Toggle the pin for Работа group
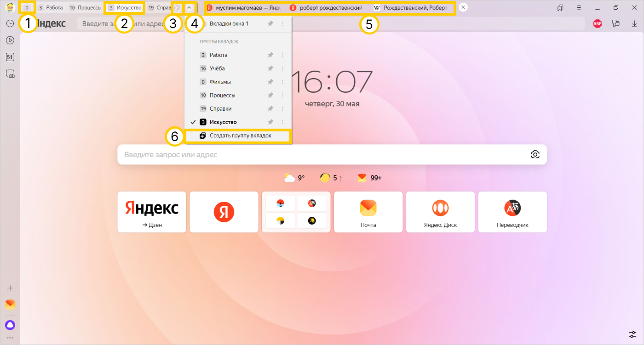 coord(270,55)
